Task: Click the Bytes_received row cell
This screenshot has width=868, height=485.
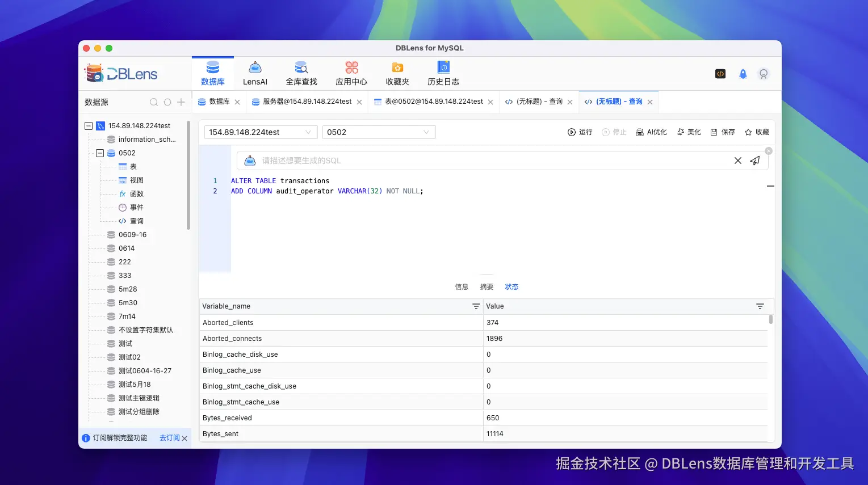Action: [x=341, y=418]
